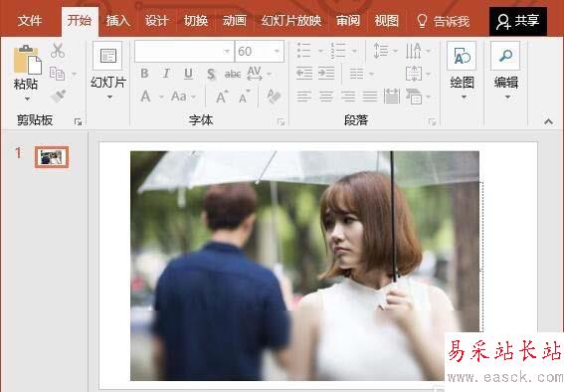Toggle underline formatting

pos(188,74)
